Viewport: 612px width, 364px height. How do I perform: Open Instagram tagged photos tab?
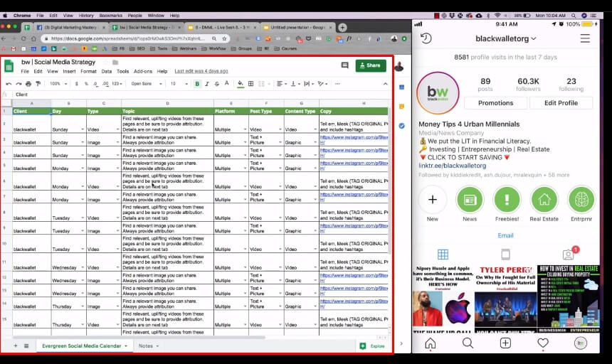(569, 255)
